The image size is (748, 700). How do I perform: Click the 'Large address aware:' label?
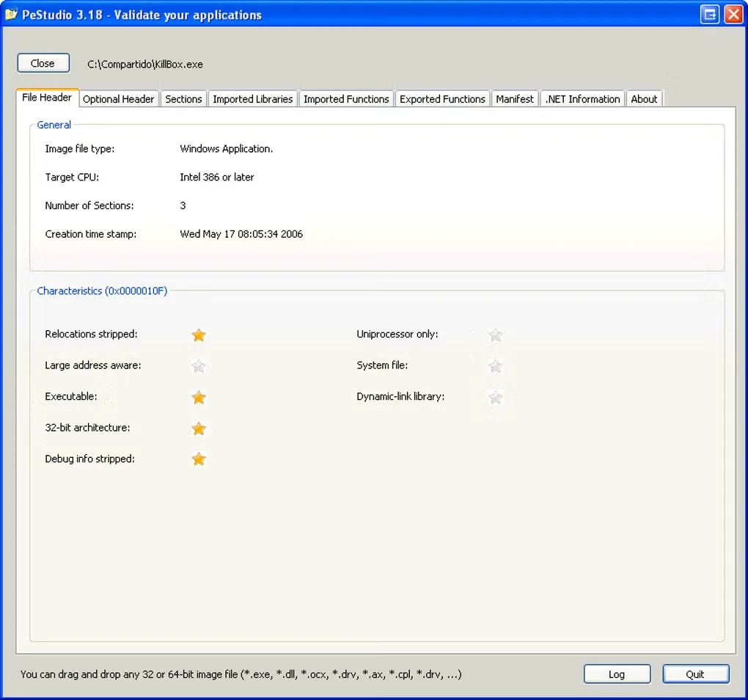click(93, 365)
